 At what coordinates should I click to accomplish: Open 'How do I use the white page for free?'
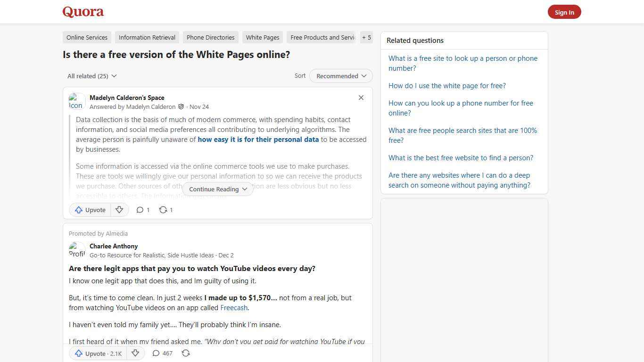coord(447,85)
